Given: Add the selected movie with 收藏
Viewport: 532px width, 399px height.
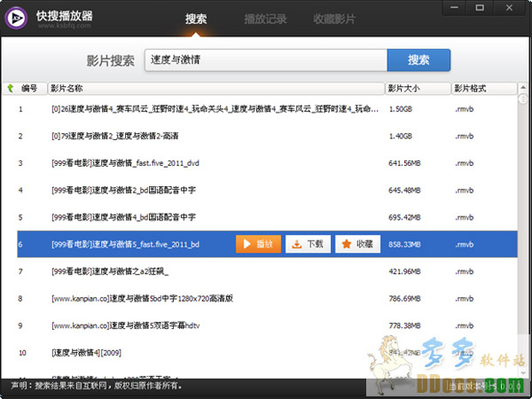Looking at the screenshot, I should (357, 244).
